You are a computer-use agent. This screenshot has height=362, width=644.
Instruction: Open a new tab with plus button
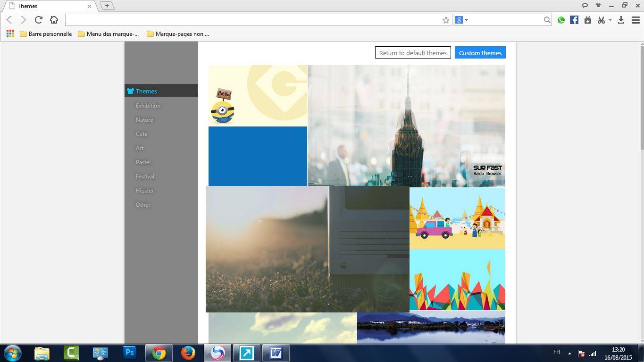point(107,6)
